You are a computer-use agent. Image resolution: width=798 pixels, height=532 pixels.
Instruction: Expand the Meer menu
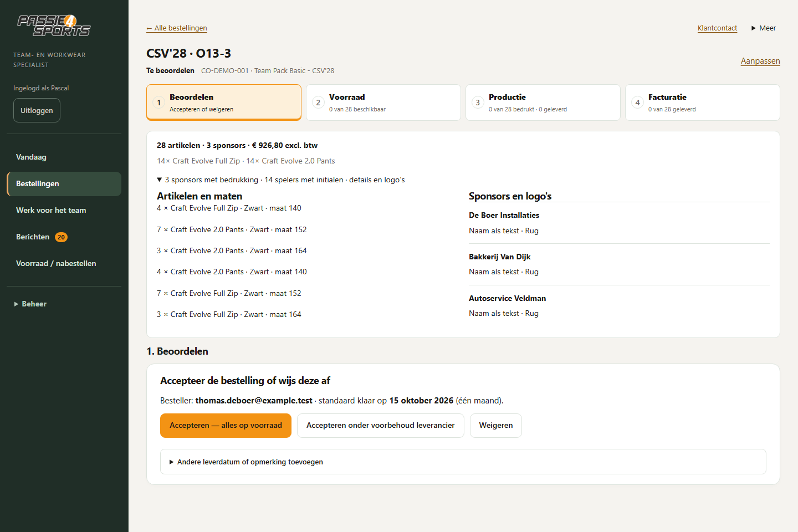(764, 28)
